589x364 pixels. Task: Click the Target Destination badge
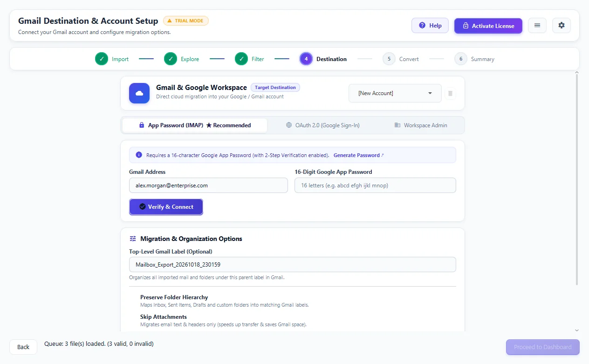click(275, 87)
